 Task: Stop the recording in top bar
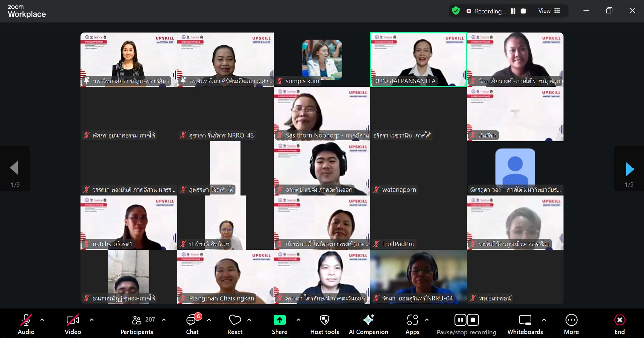(x=523, y=11)
